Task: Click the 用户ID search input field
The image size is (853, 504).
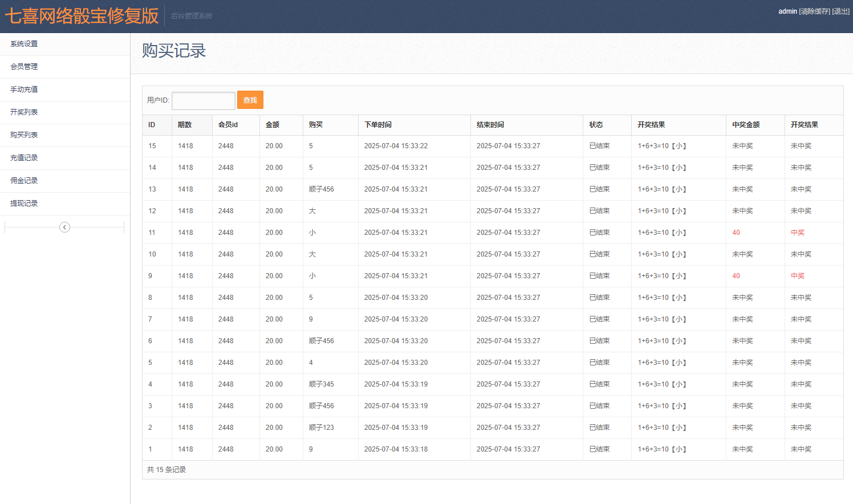Action: pyautogui.click(x=203, y=100)
